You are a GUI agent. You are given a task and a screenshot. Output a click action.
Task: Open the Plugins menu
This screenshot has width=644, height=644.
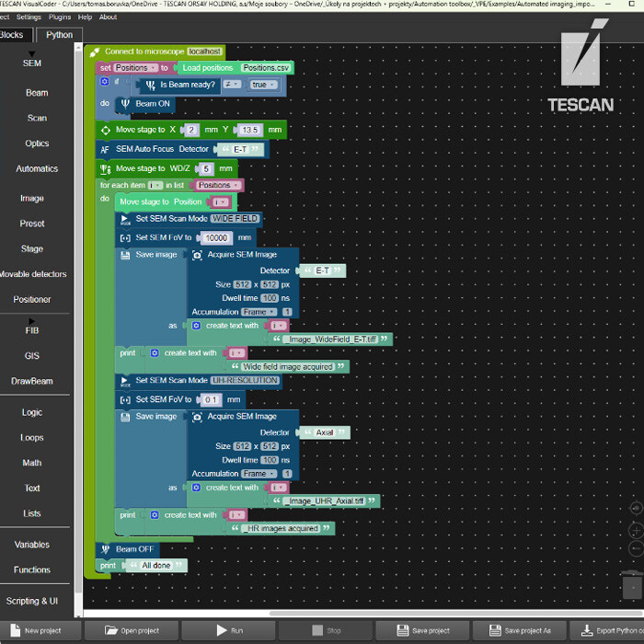tap(60, 17)
